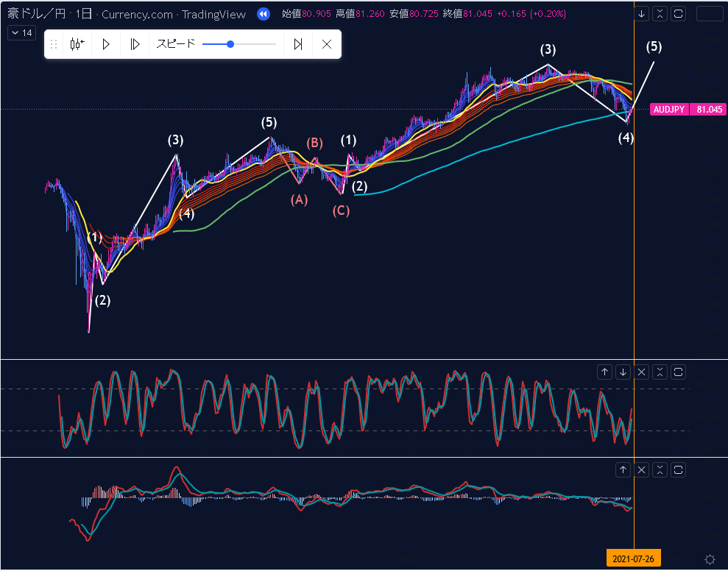Maximize the stochastic oscillator pane
728x571 pixels.
[679, 372]
